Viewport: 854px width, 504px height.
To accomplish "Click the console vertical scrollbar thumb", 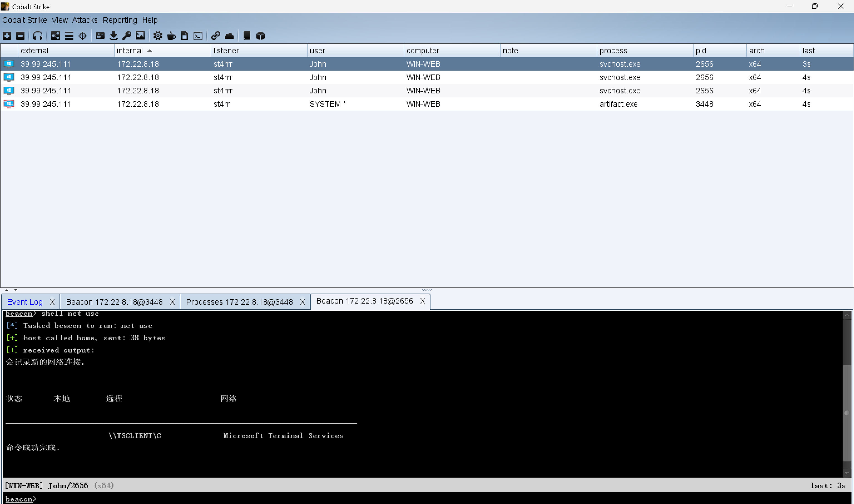I will tap(846, 413).
